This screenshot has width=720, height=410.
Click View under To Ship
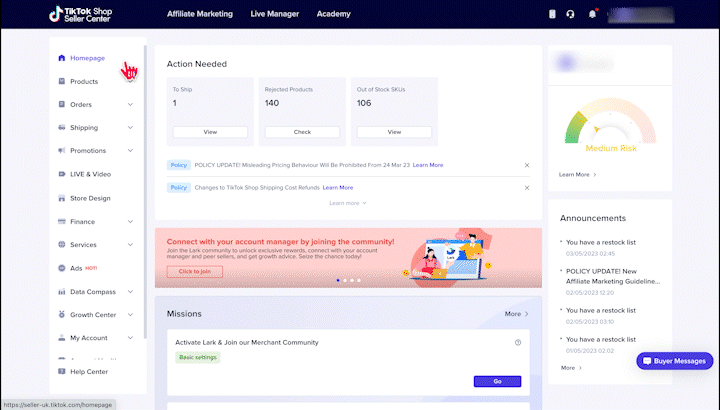pyautogui.click(x=210, y=132)
